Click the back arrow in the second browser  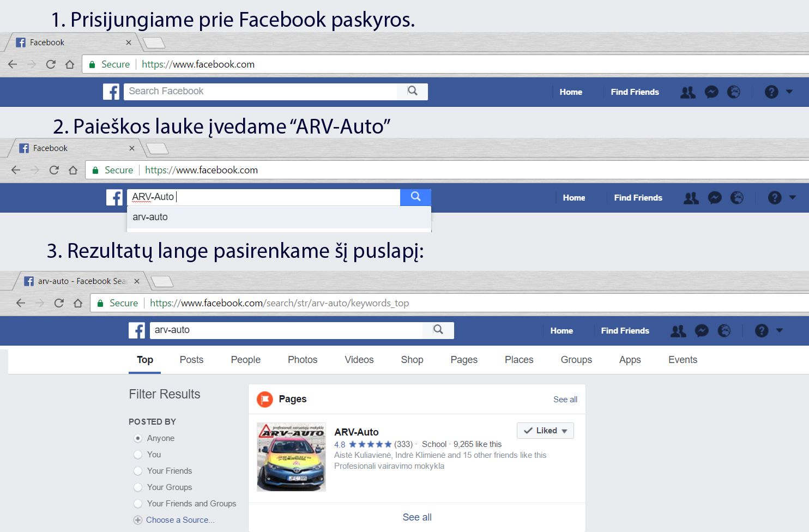pos(16,170)
